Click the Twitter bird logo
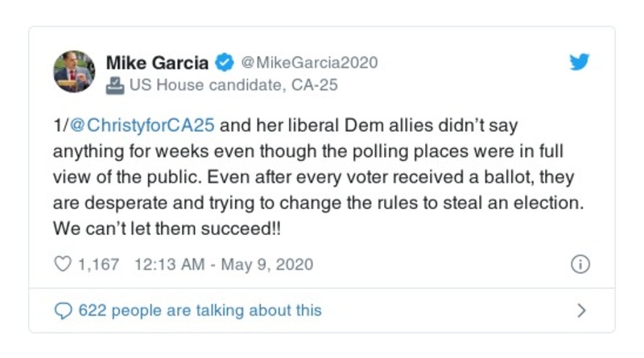Image resolution: width=644 pixels, height=358 pixels. [580, 64]
